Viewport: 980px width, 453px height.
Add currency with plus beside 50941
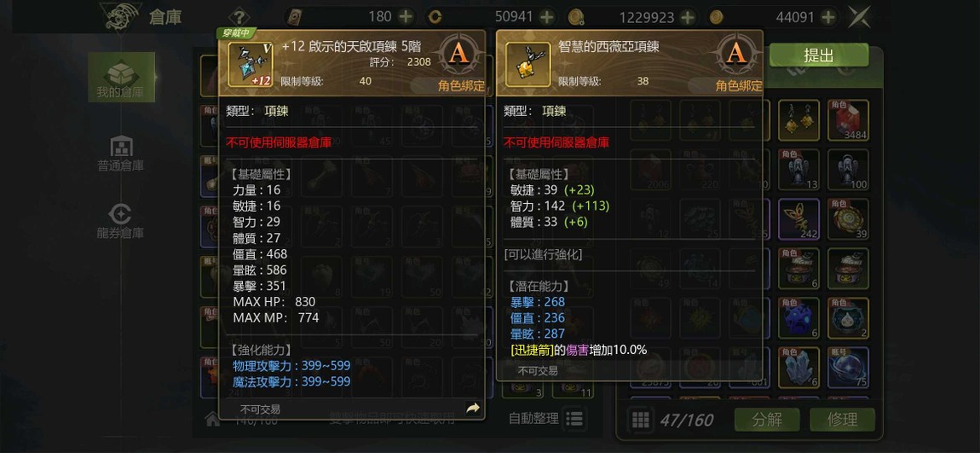coord(547,17)
